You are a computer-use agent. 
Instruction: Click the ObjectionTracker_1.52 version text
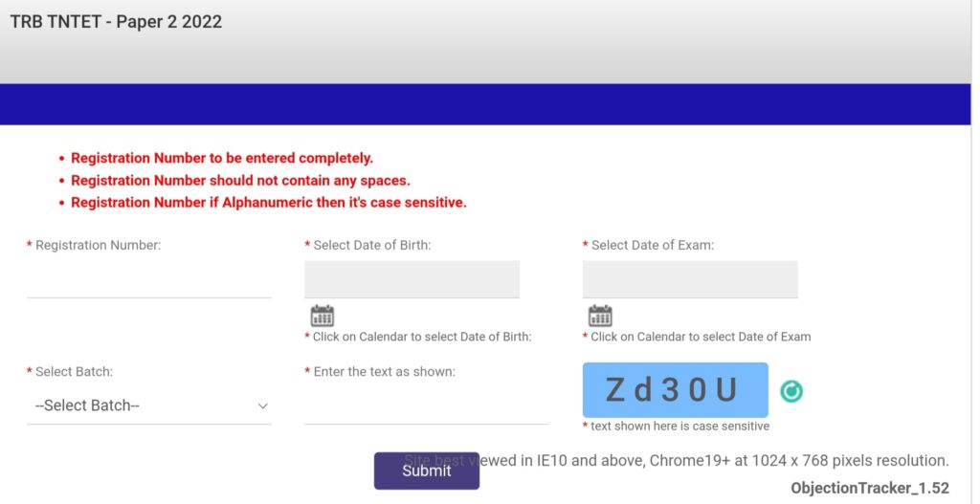pos(869,489)
